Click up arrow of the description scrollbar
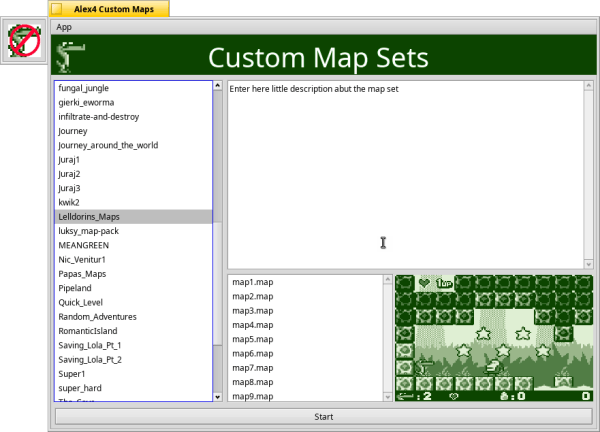The height and width of the screenshot is (432, 600). coord(589,86)
